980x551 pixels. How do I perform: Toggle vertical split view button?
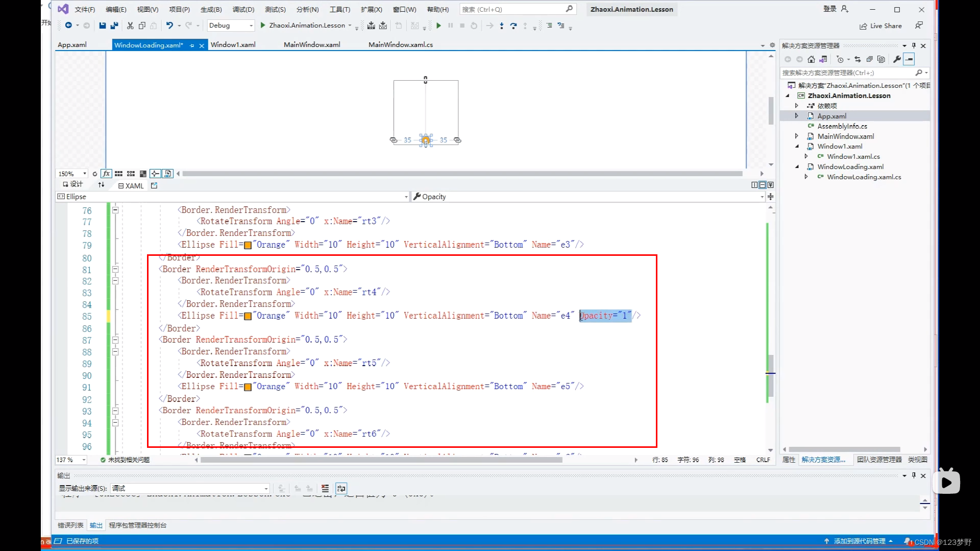[754, 185]
